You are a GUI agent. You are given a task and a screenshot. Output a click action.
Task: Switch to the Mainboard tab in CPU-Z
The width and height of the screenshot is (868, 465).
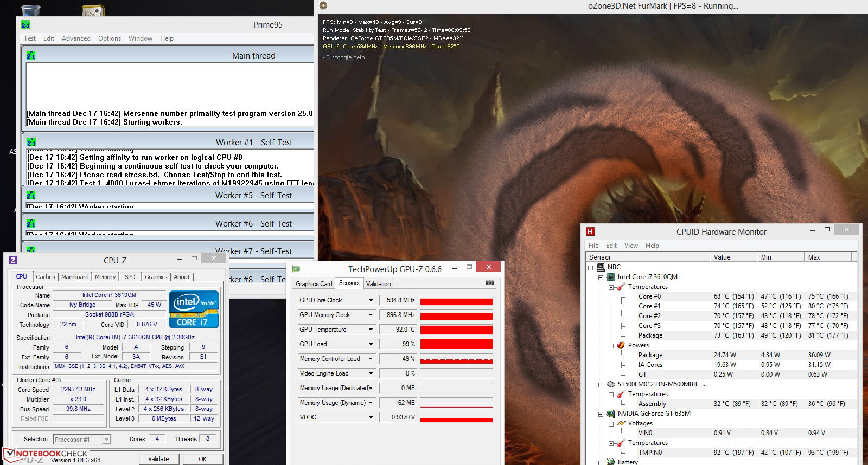[x=75, y=277]
